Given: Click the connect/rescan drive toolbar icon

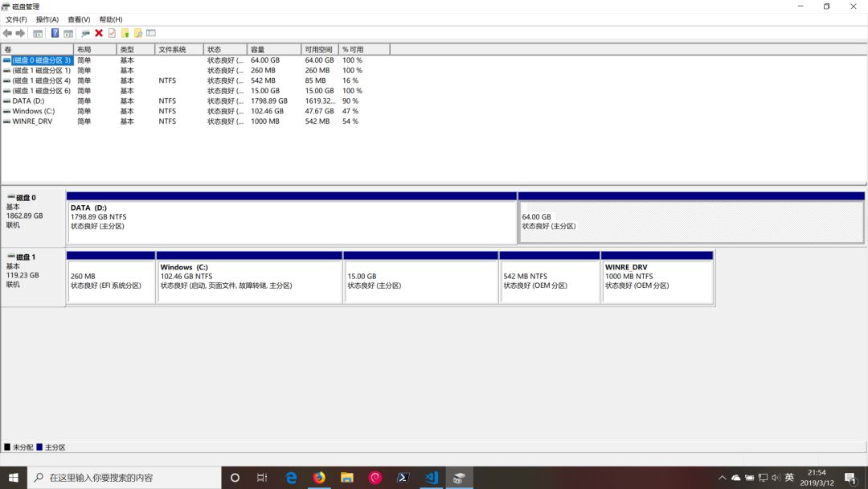Looking at the screenshot, I should [x=85, y=33].
